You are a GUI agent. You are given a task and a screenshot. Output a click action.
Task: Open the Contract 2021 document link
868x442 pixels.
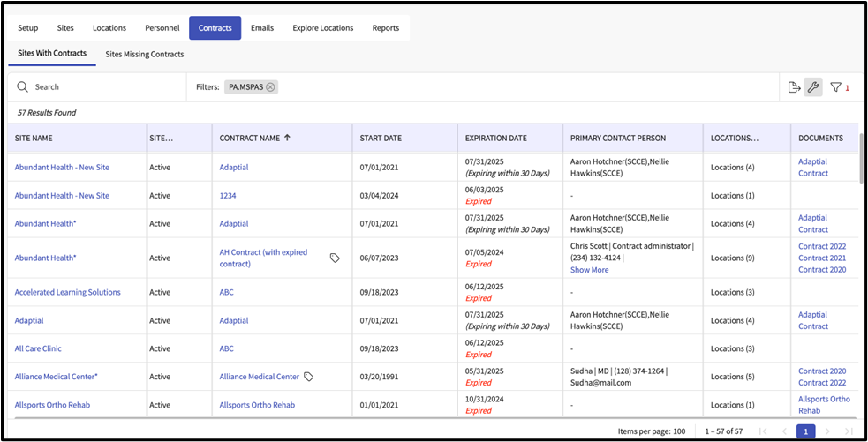pyautogui.click(x=821, y=258)
